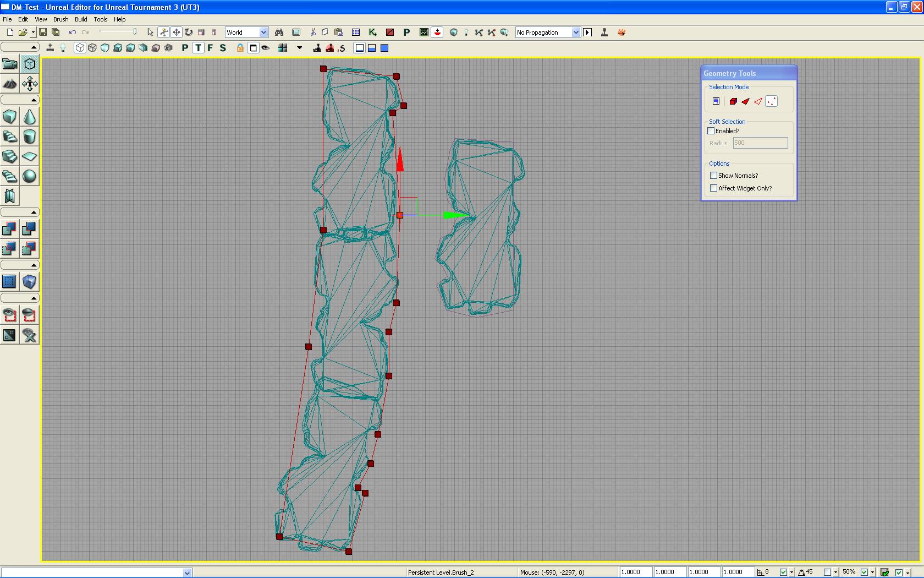This screenshot has height=578, width=924.
Task: Enable Soft Selection checkbox
Action: pos(711,131)
